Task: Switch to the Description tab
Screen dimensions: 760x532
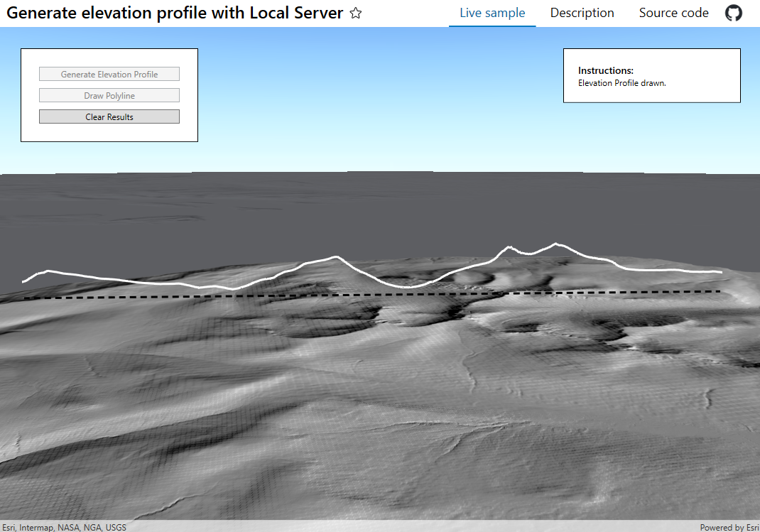Action: [x=582, y=12]
